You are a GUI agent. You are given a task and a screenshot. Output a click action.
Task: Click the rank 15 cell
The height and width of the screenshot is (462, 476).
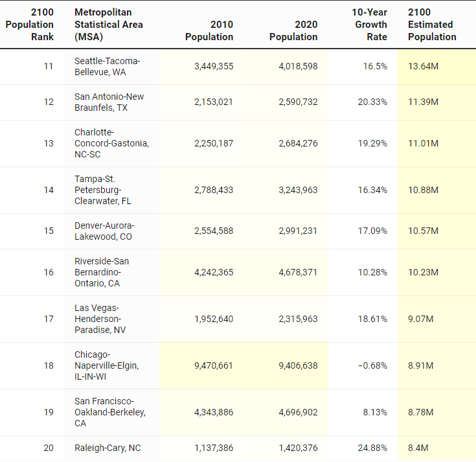[49, 231]
